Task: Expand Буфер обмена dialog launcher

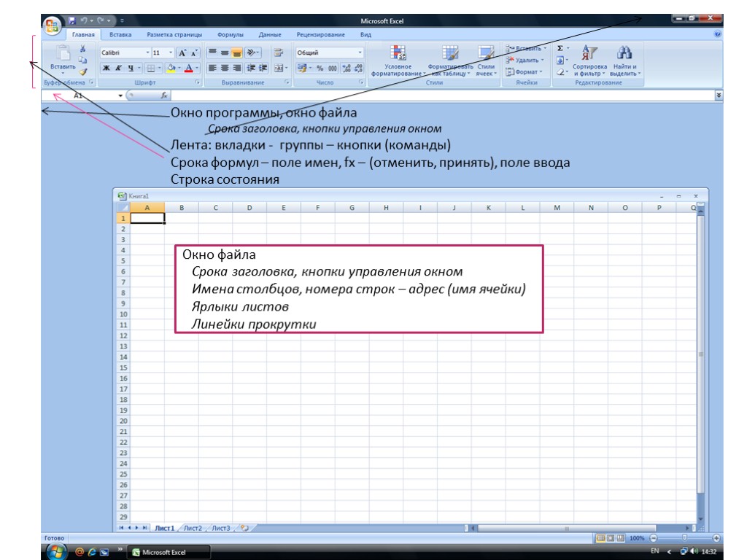Action: (91, 82)
